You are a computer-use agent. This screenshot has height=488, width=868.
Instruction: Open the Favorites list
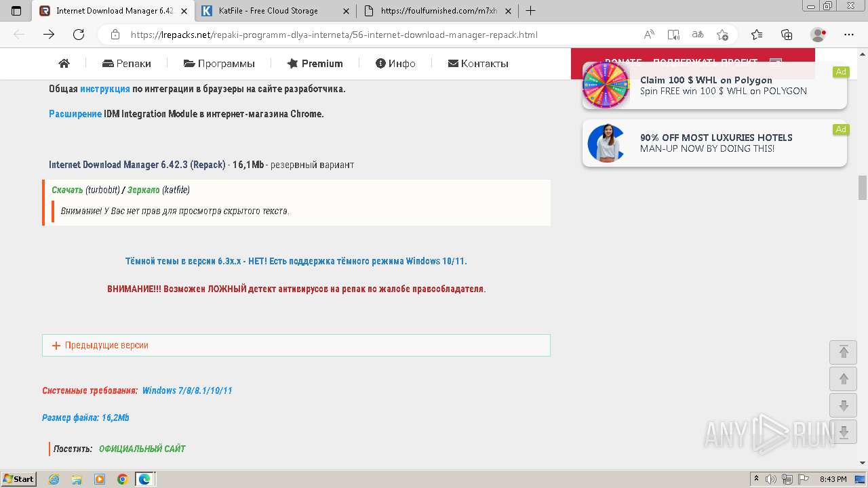pyautogui.click(x=757, y=35)
